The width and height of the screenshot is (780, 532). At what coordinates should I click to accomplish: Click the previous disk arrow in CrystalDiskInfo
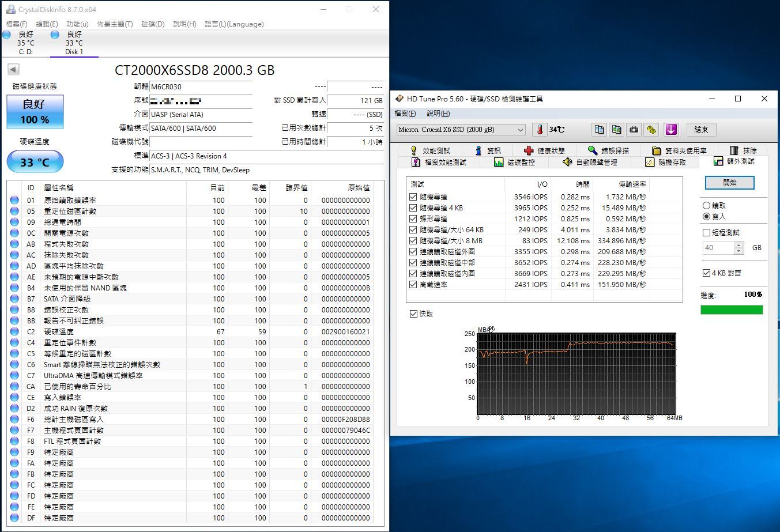pos(13,70)
